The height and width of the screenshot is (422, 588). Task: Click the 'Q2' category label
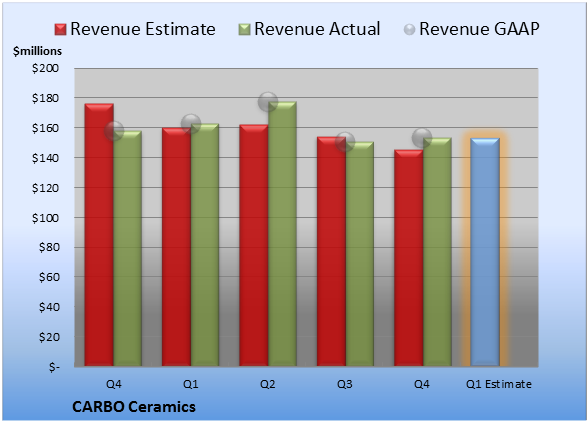(x=268, y=384)
